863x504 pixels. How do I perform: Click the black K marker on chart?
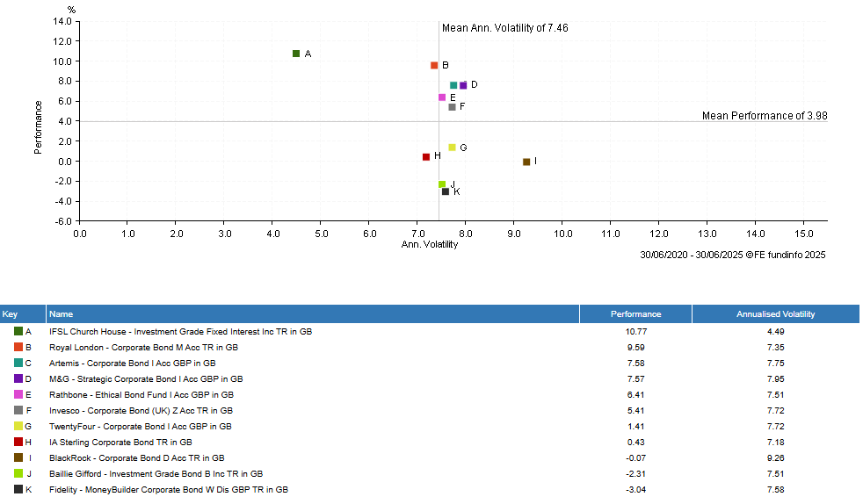click(446, 191)
